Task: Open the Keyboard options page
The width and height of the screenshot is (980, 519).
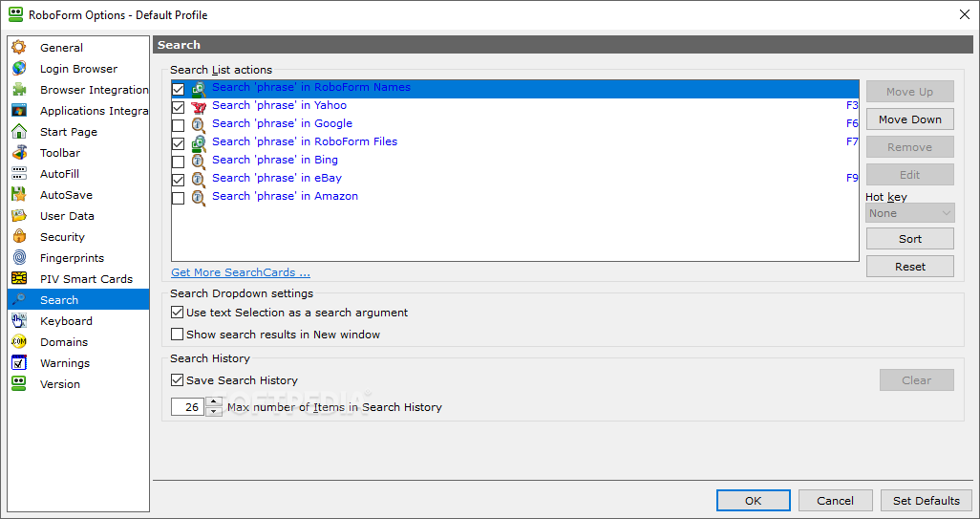Action: click(x=66, y=321)
